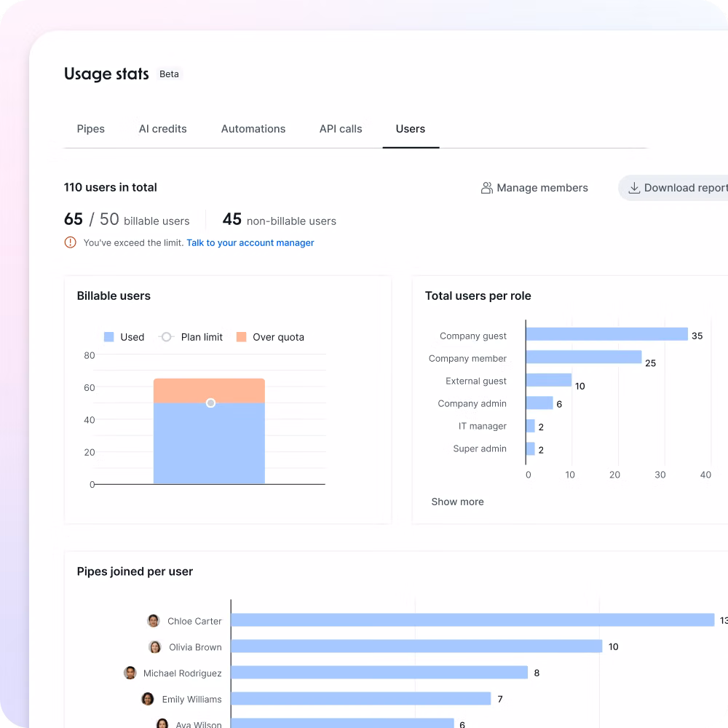Image resolution: width=728 pixels, height=728 pixels.
Task: Toggle the Plan limit legend marker
Action: point(167,337)
